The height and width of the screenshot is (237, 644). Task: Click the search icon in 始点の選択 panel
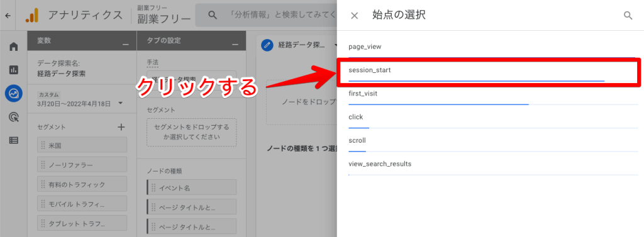coord(628,16)
